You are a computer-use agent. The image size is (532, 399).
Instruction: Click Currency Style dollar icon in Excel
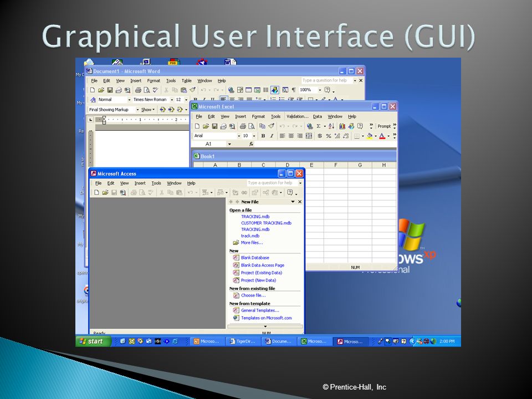coord(320,136)
